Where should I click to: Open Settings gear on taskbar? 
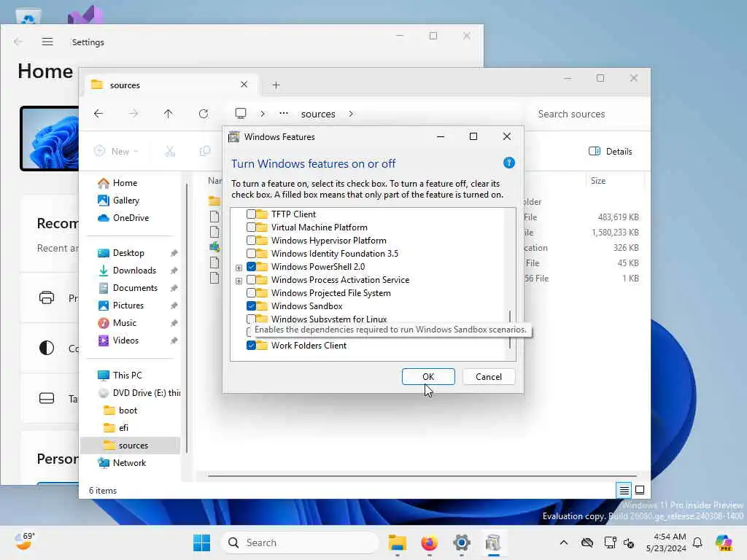(461, 542)
